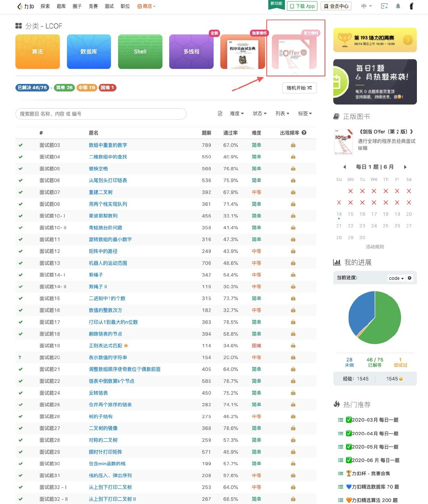This screenshot has height=504, width=428.
Task: Select the purple 多线程 category card
Action: [x=191, y=51]
